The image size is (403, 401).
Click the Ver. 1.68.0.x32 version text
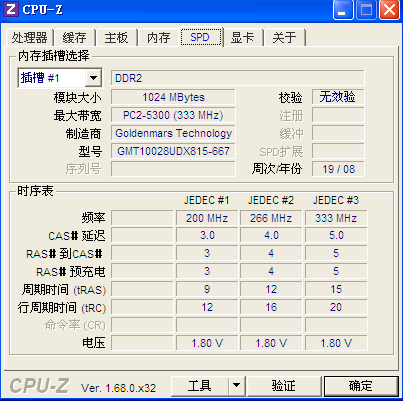click(118, 388)
